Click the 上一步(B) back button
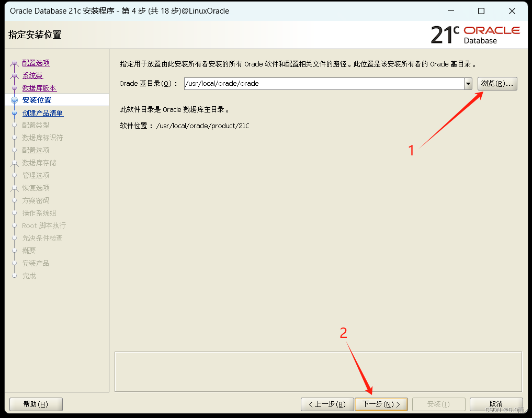This screenshot has height=418, width=532. coord(327,404)
